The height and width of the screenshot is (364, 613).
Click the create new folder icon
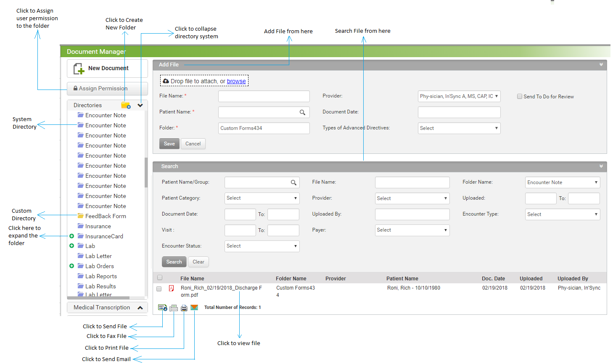[126, 105]
